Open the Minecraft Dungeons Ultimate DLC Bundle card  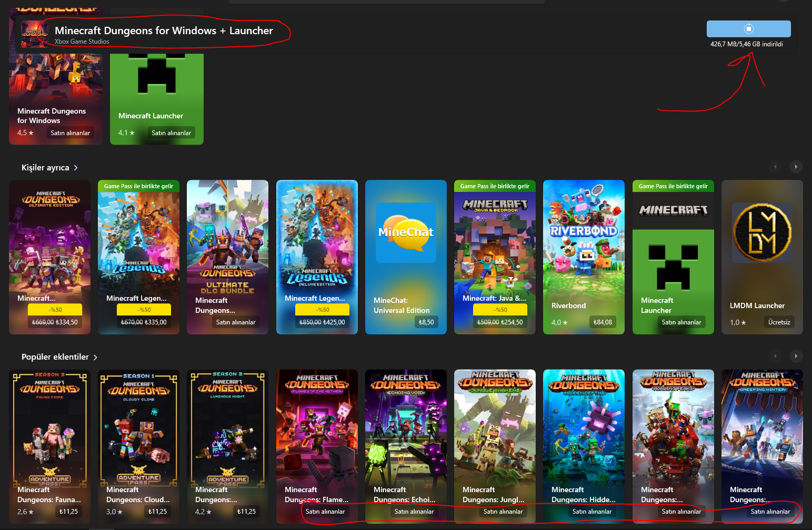pos(227,257)
